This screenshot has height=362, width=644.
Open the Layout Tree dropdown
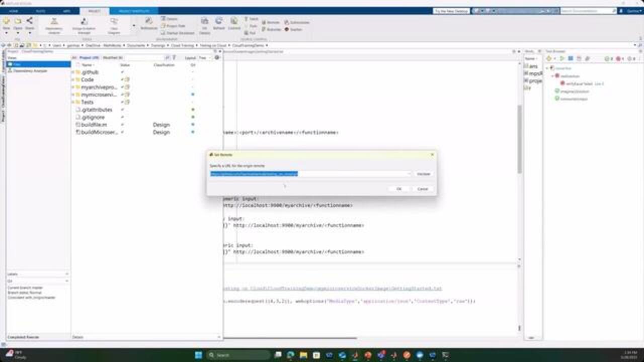click(204, 58)
